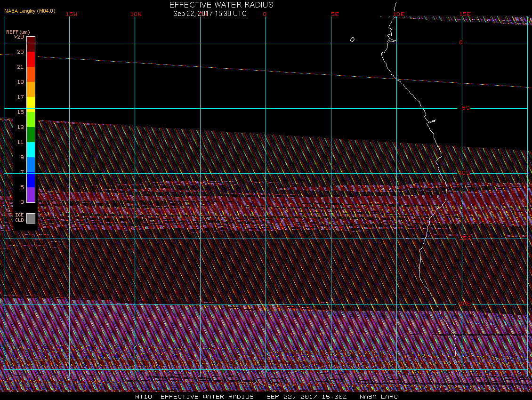Click the NASA Langley (M04.0) label
Viewport: 532px width, 400px height.
[30, 10]
